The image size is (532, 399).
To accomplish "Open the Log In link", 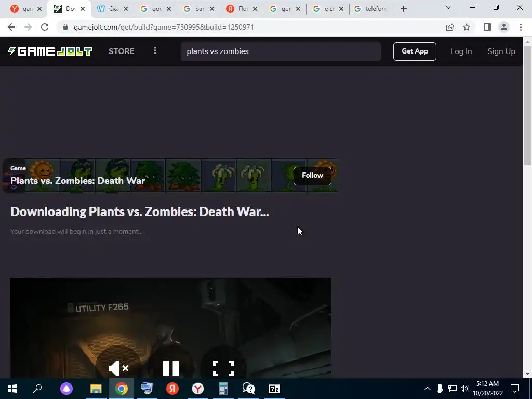I will [x=461, y=51].
